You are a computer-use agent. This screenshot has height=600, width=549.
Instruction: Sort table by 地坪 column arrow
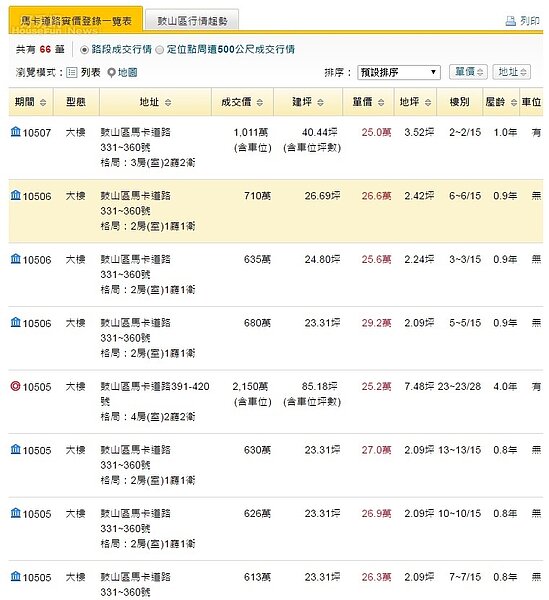428,102
